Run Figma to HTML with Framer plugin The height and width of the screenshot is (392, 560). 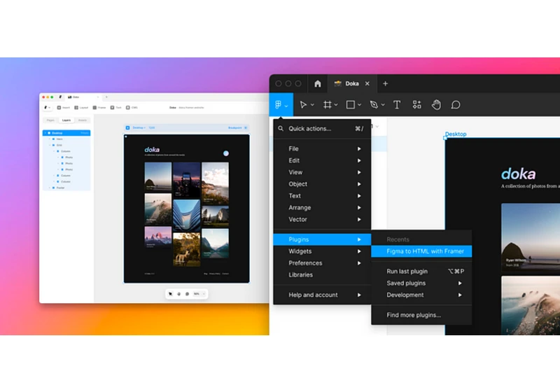(x=421, y=251)
